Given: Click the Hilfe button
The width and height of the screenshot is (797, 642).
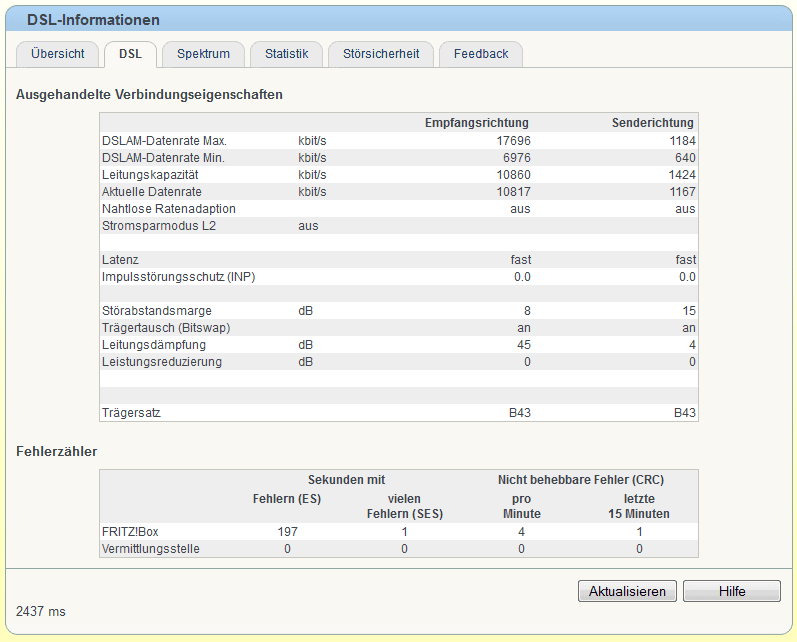Looking at the screenshot, I should pyautogui.click(x=732, y=591).
